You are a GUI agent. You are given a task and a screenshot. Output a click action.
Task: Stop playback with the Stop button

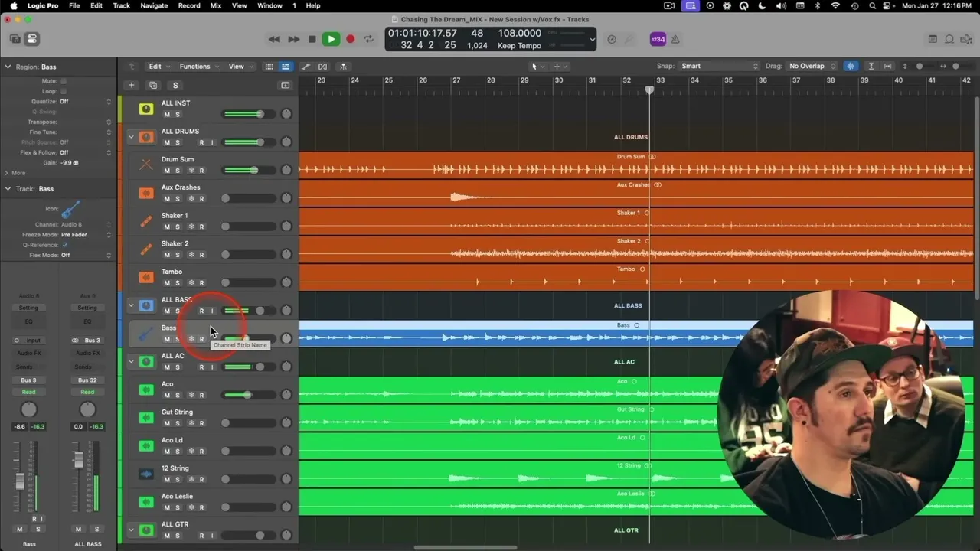click(312, 39)
